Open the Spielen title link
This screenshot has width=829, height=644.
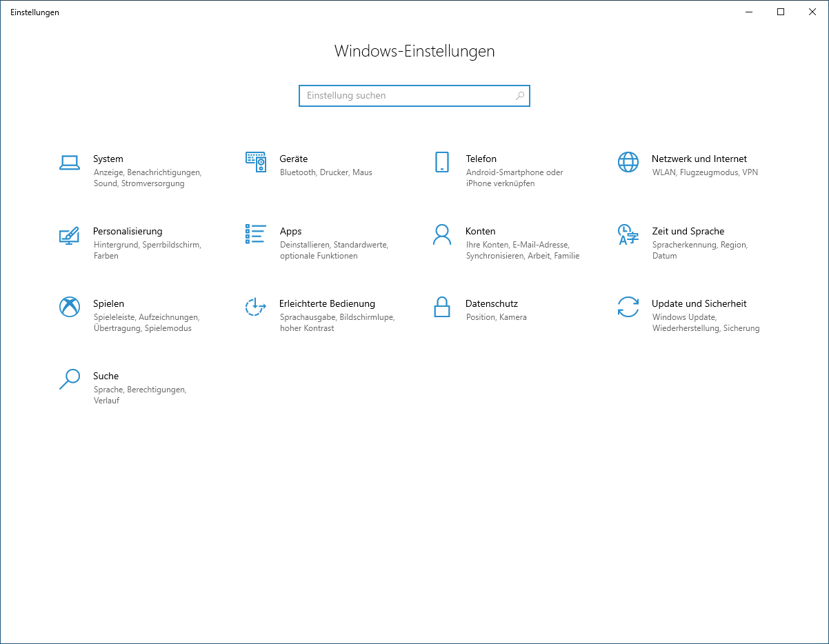[x=109, y=303]
